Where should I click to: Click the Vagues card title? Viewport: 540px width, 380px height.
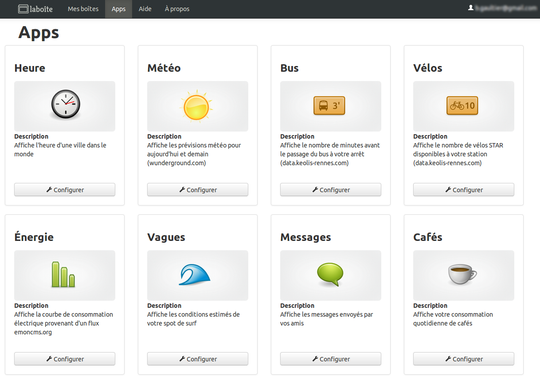tap(166, 237)
